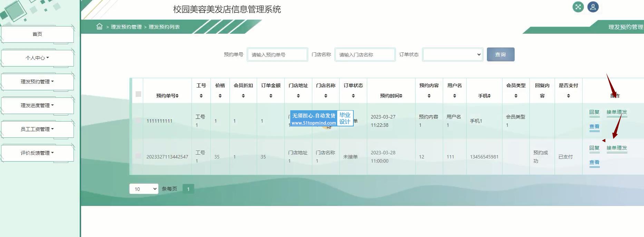Open the user profile avatar icon
The height and width of the screenshot is (237, 644).
(x=593, y=7)
